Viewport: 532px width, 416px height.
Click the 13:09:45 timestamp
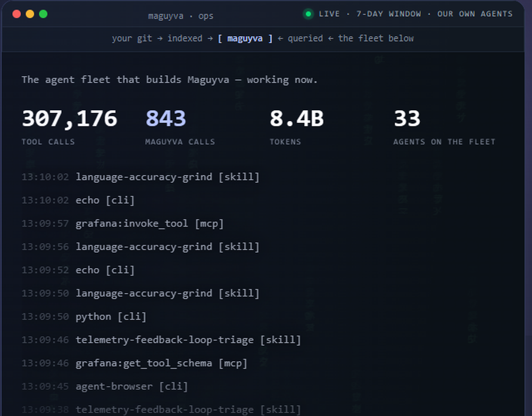(x=45, y=387)
